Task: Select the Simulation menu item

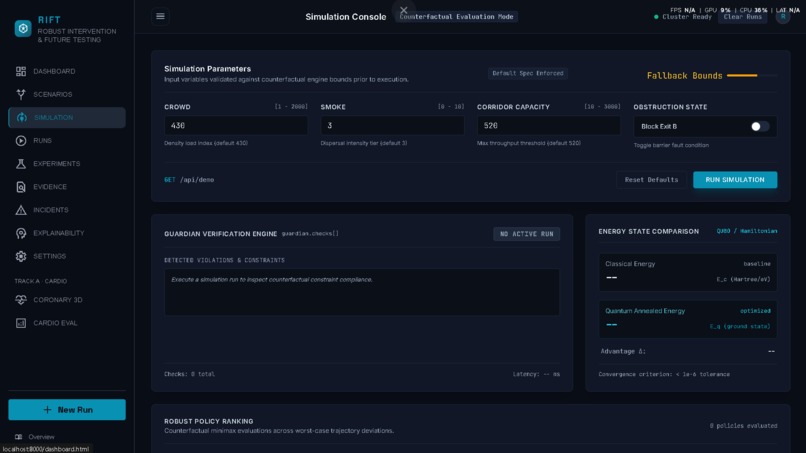Action: click(x=67, y=118)
